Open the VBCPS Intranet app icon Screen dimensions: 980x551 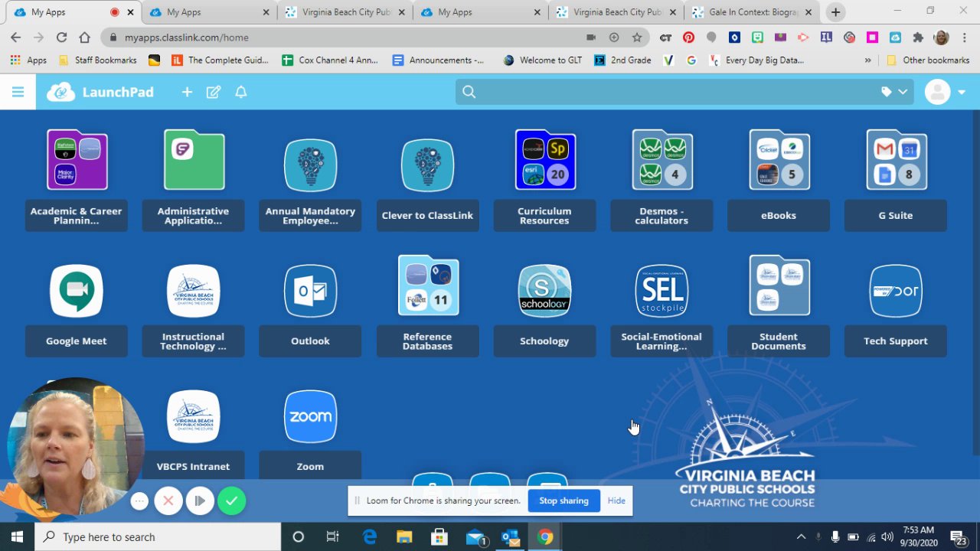click(x=194, y=416)
